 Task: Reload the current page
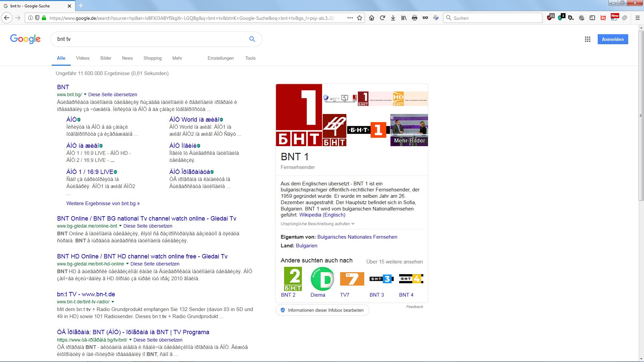(382, 18)
